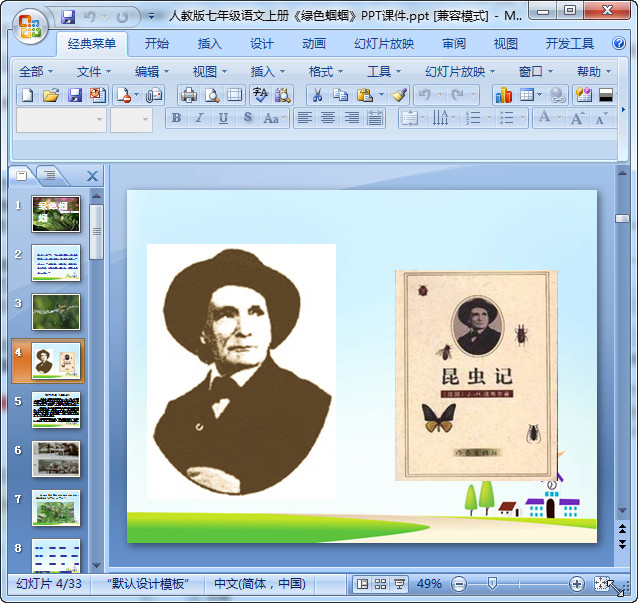Insert table icon in toolbar
638x603 pixels.
click(527, 95)
